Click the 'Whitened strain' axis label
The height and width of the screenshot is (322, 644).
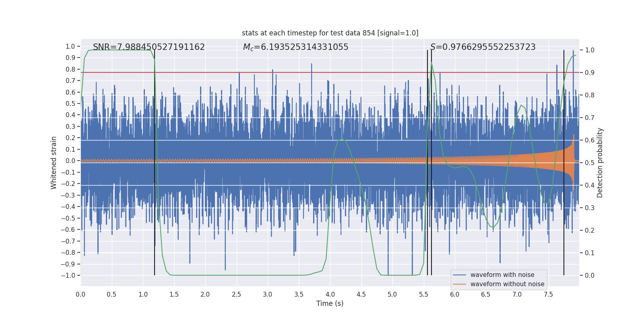coord(54,163)
